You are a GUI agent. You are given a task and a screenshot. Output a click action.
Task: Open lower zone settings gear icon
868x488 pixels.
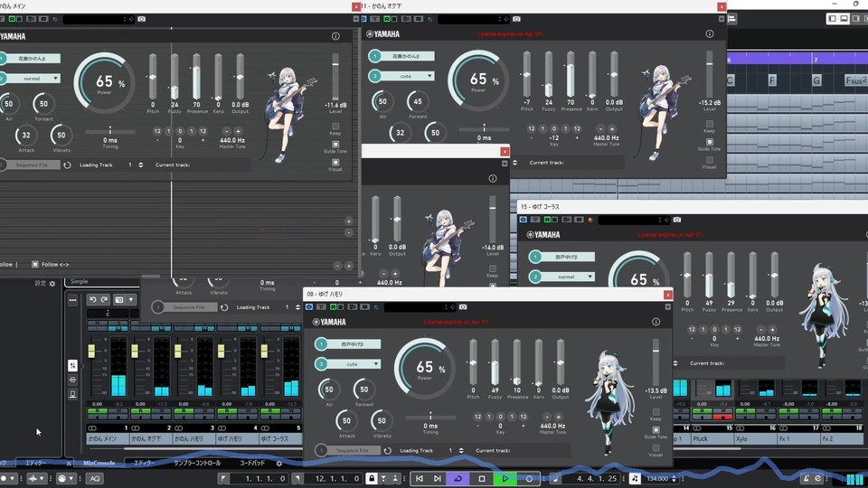pos(279,463)
